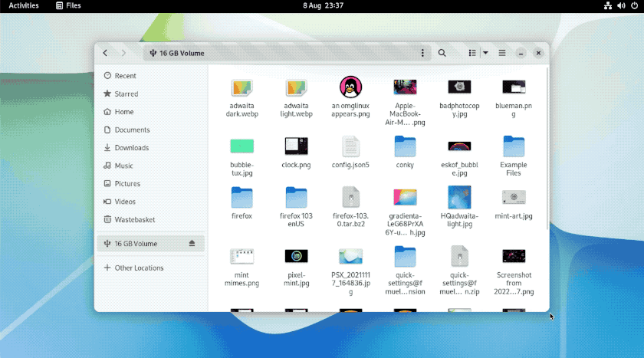Screen dimensions: 644x358
Task: Open Downloads in the sidebar
Action: tap(150, 148)
